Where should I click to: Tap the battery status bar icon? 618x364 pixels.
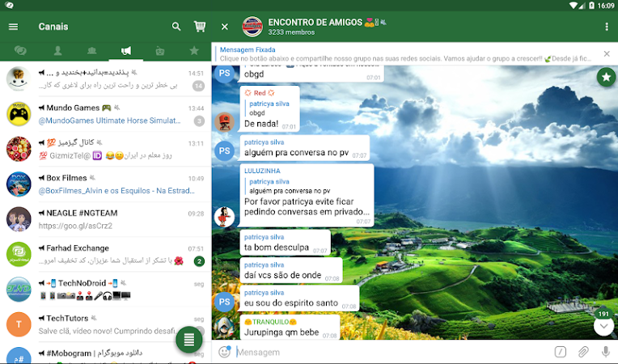coord(591,5)
